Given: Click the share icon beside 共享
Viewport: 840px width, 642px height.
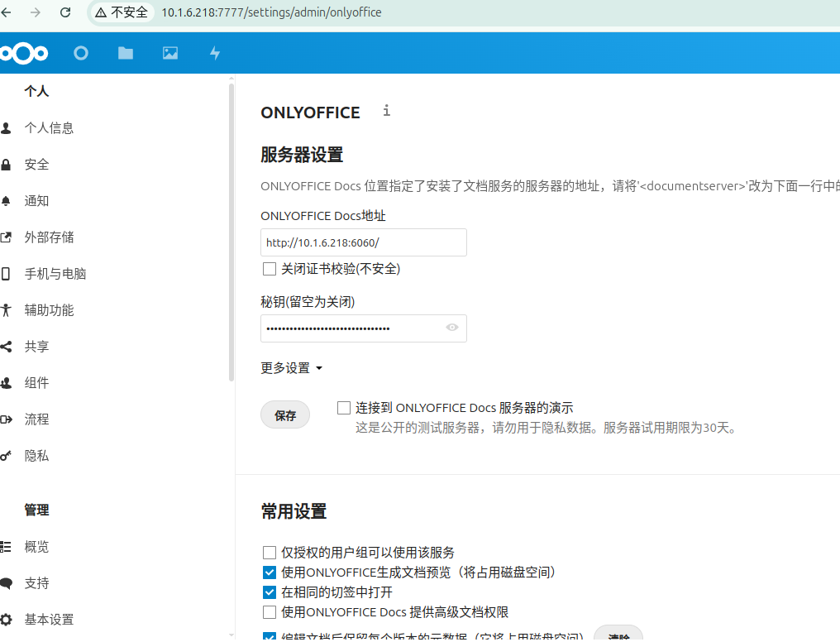Looking at the screenshot, I should (6, 347).
